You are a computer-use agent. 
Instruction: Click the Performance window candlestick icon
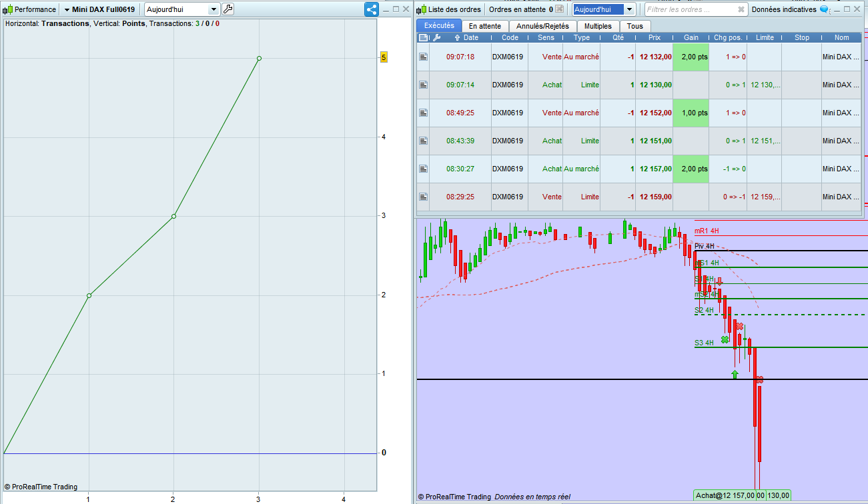(x=8, y=10)
